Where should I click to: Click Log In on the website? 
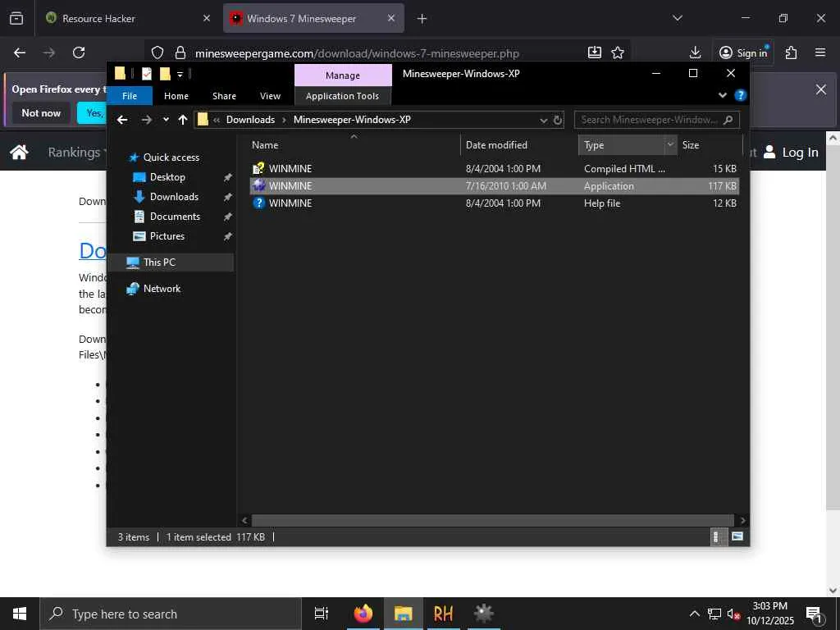tap(791, 153)
